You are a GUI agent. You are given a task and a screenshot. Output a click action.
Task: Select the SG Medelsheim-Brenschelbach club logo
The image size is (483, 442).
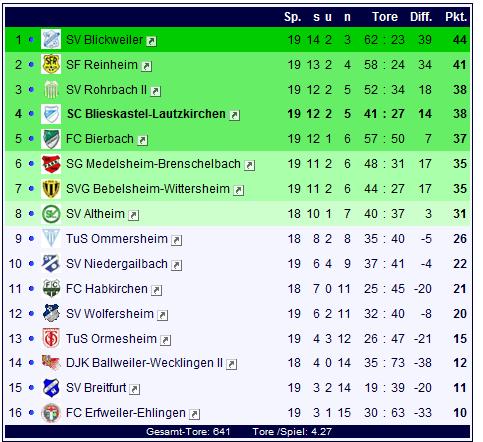pyautogui.click(x=51, y=164)
